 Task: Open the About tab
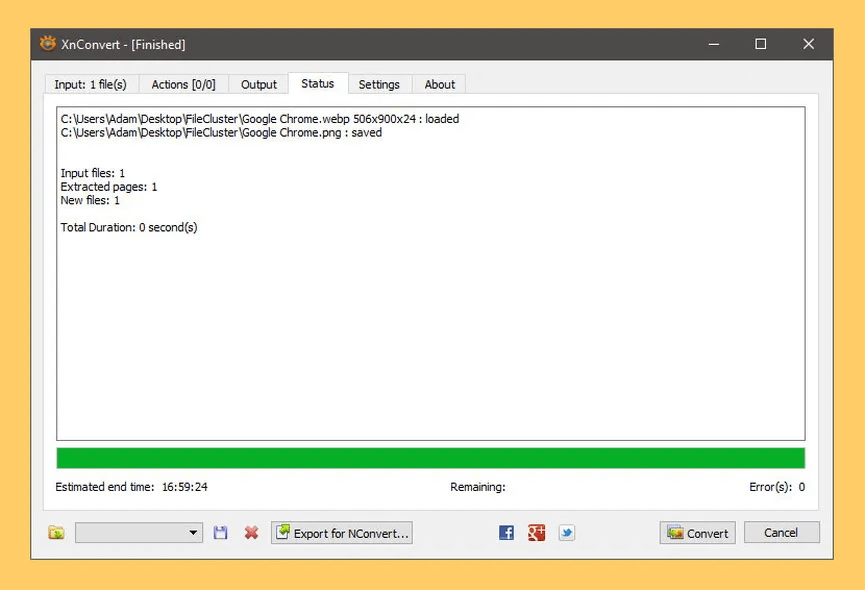[439, 84]
